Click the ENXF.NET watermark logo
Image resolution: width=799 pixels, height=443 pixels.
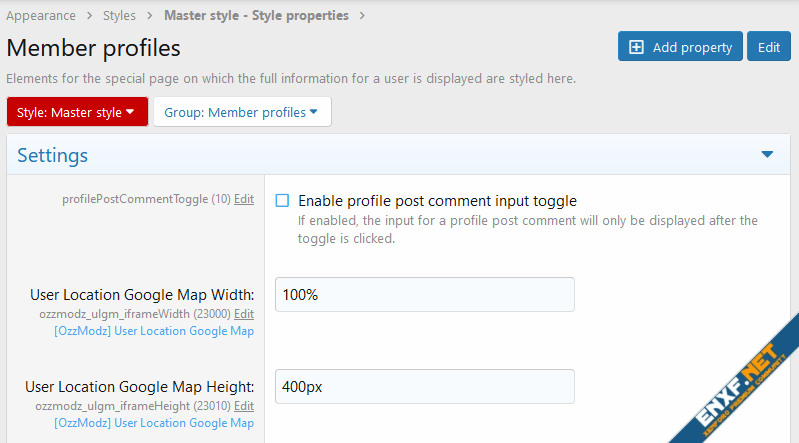(x=735, y=380)
